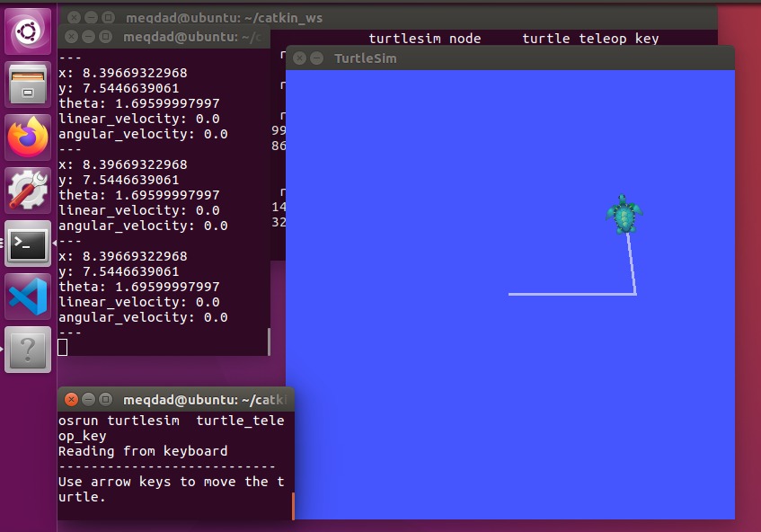This screenshot has height=532, width=761.
Task: Click the scrollbar of the pose output terminal
Action: (x=269, y=341)
